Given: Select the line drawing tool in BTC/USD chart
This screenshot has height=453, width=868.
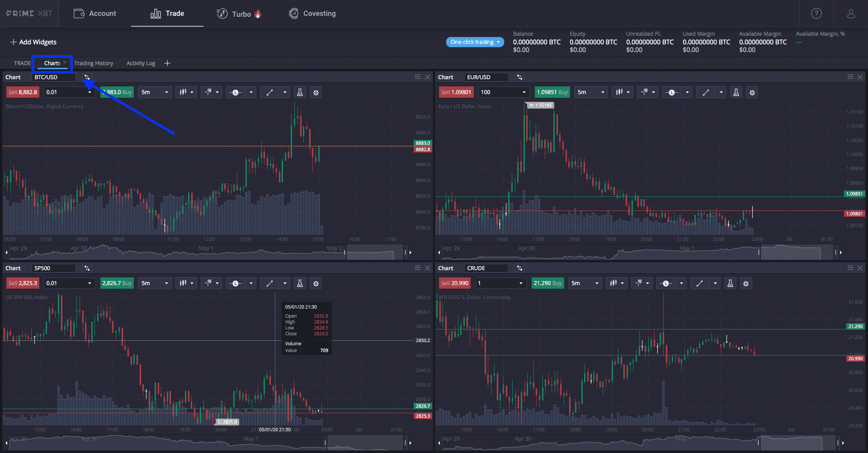Looking at the screenshot, I should [x=270, y=92].
